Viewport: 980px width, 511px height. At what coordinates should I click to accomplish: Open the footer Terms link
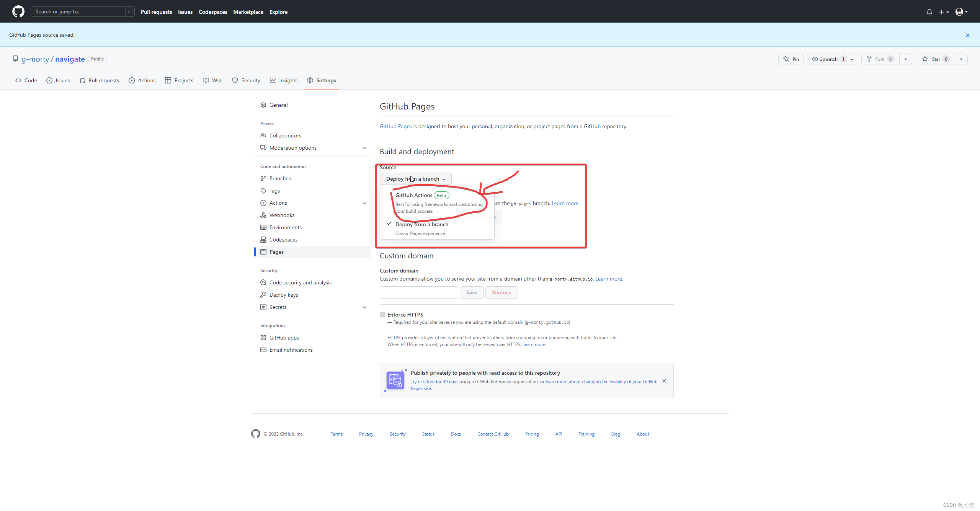(336, 434)
